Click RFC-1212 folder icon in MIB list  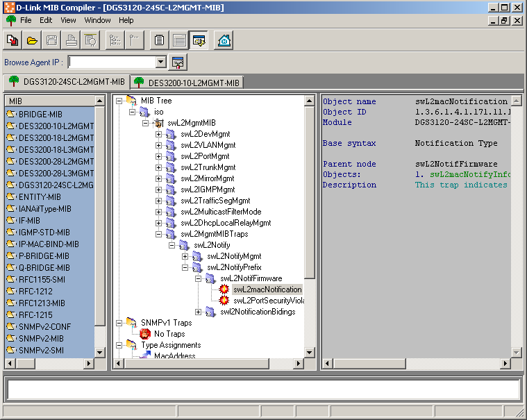tap(11, 292)
